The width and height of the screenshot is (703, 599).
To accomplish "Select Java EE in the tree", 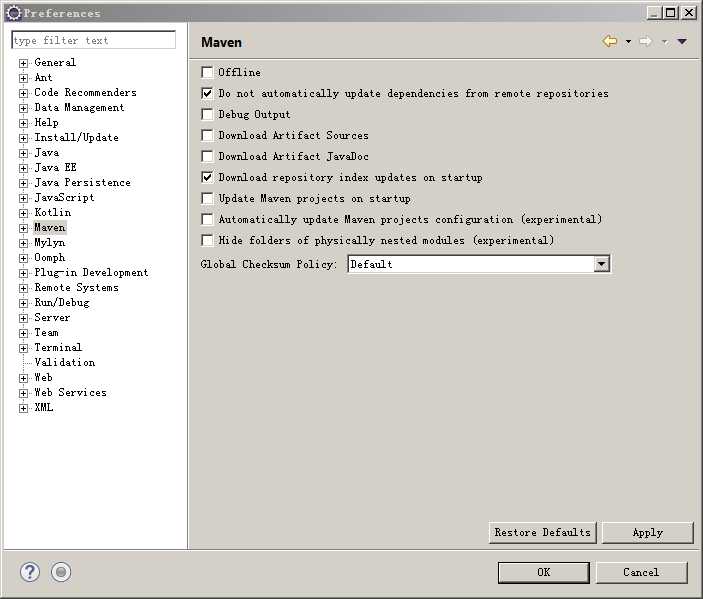I will click(56, 168).
